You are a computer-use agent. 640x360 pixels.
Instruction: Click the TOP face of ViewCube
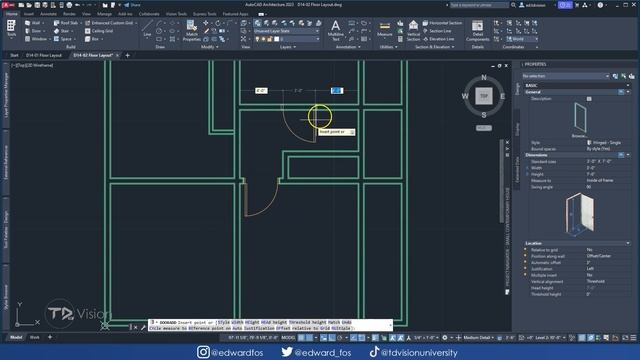click(x=484, y=96)
